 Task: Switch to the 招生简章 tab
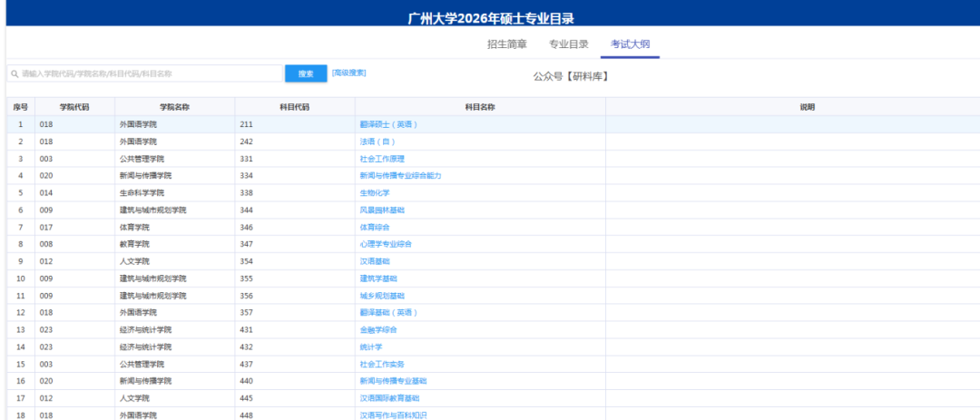click(506, 44)
